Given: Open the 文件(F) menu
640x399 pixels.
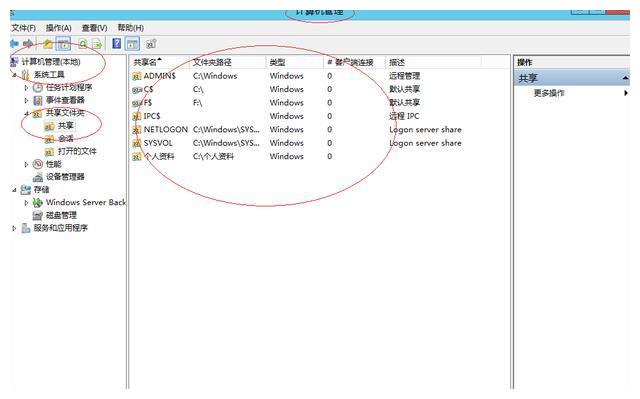Looking at the screenshot, I should pos(23,28).
